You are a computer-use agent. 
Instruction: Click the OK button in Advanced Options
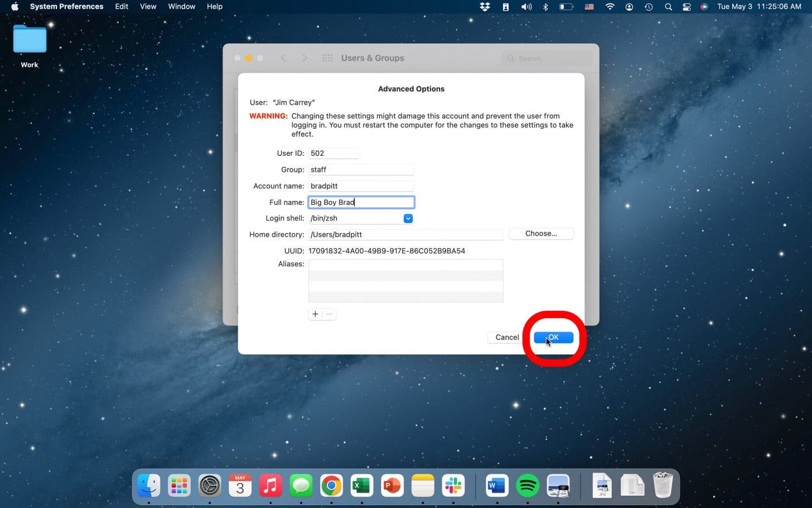(553, 337)
